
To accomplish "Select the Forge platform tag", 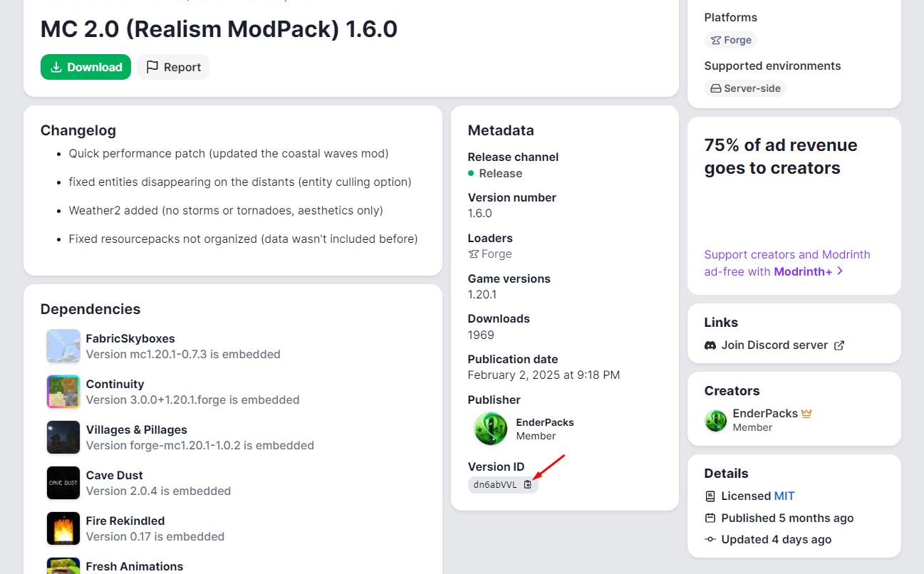I will pos(730,40).
